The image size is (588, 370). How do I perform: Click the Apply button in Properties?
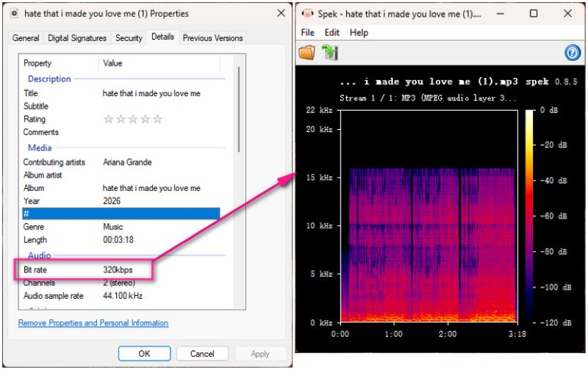260,354
